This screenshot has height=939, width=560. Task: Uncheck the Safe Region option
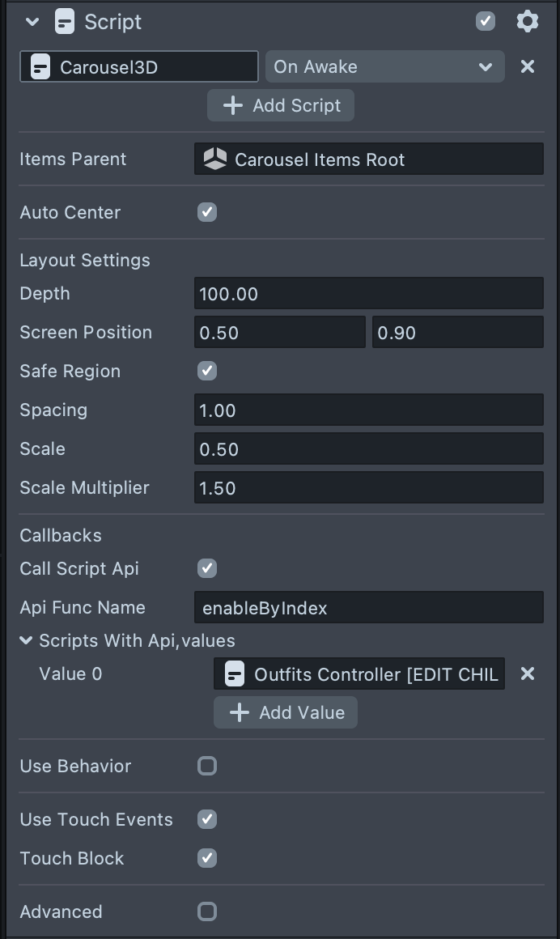[207, 372]
